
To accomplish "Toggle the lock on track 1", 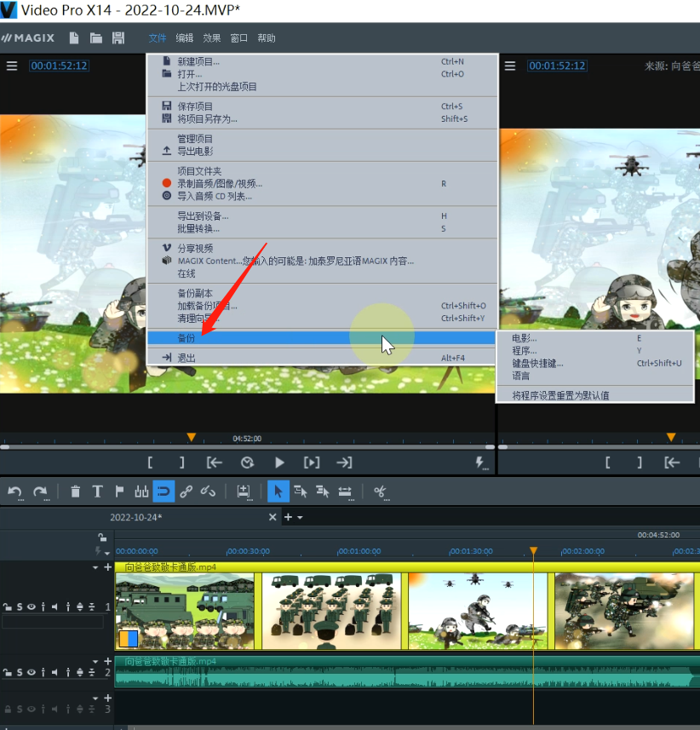I will tap(8, 606).
